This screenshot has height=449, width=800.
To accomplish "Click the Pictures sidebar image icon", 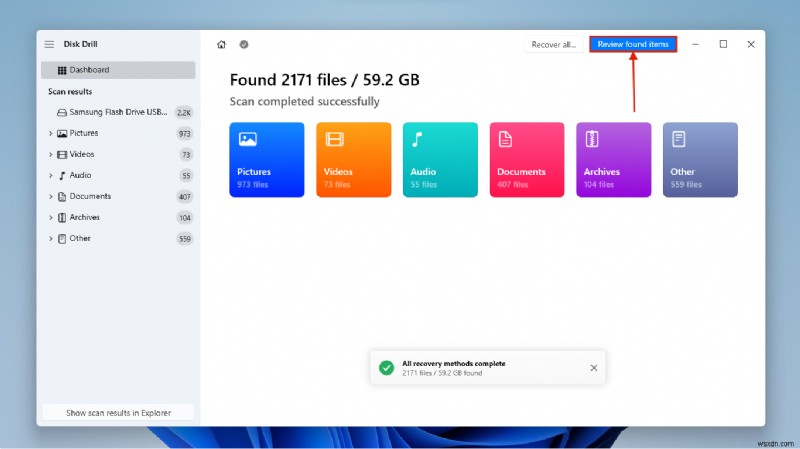I will tap(62, 133).
